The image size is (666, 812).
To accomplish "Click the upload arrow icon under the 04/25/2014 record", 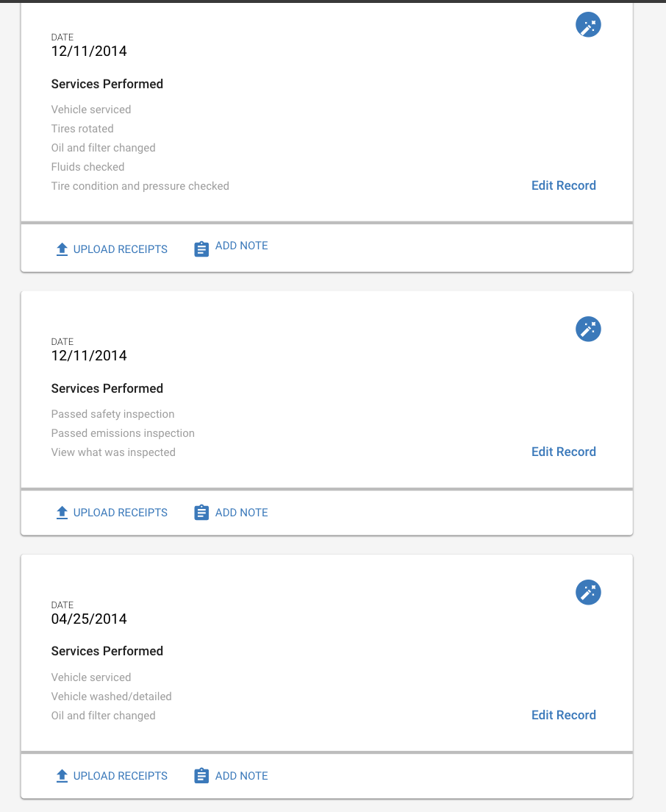I will coord(62,775).
